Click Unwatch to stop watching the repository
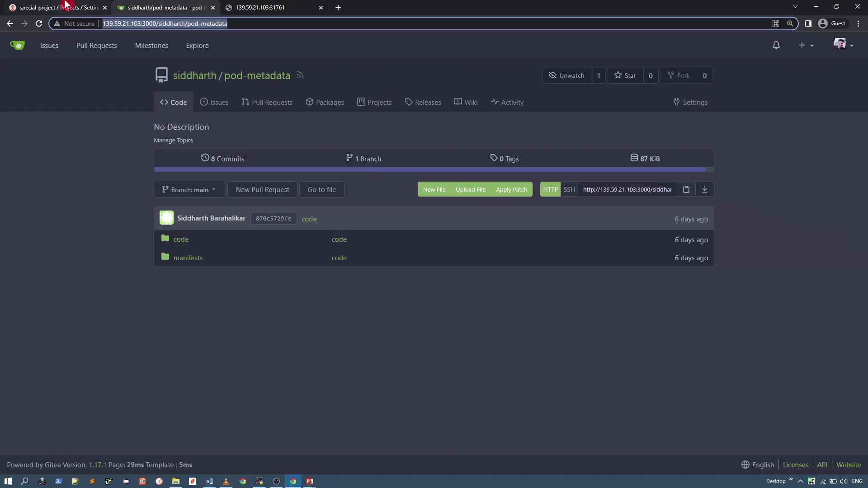Viewport: 868px width, 488px height. pos(566,75)
